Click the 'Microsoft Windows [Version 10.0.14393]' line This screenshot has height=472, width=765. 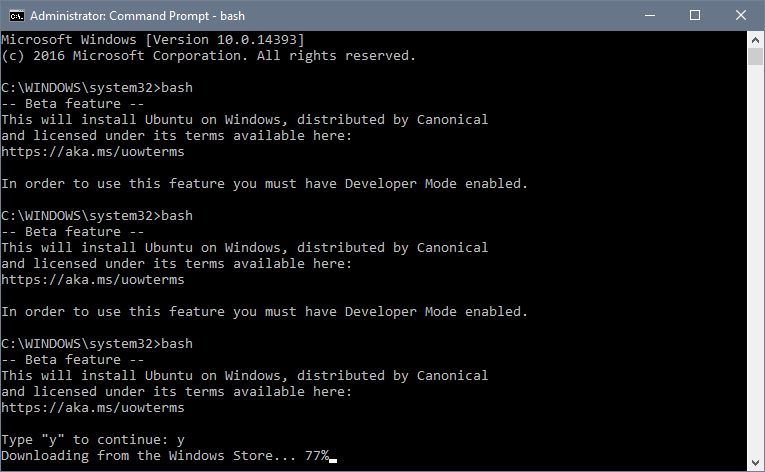click(153, 40)
